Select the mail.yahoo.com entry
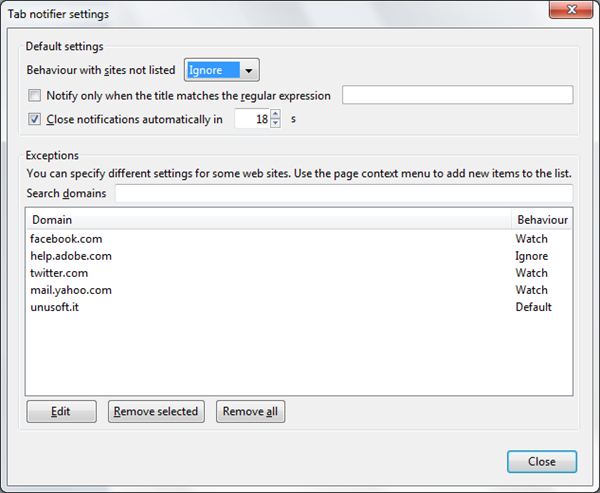Viewport: 600px width, 493px height. coord(71,290)
